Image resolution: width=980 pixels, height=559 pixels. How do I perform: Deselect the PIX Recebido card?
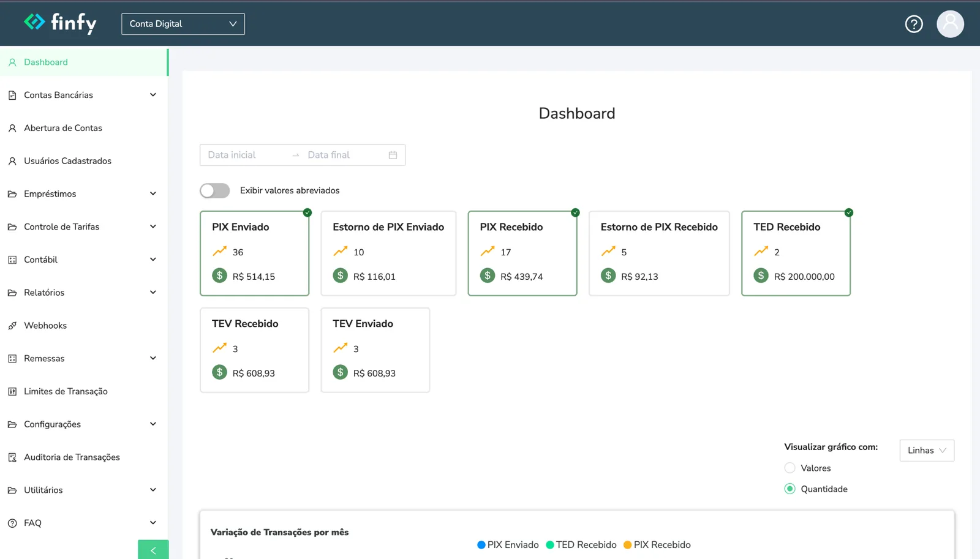pyautogui.click(x=522, y=253)
